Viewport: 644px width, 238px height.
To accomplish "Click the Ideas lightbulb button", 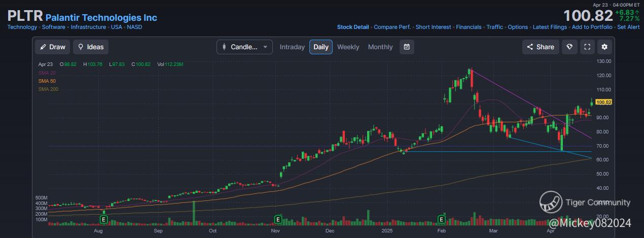I will (91, 47).
